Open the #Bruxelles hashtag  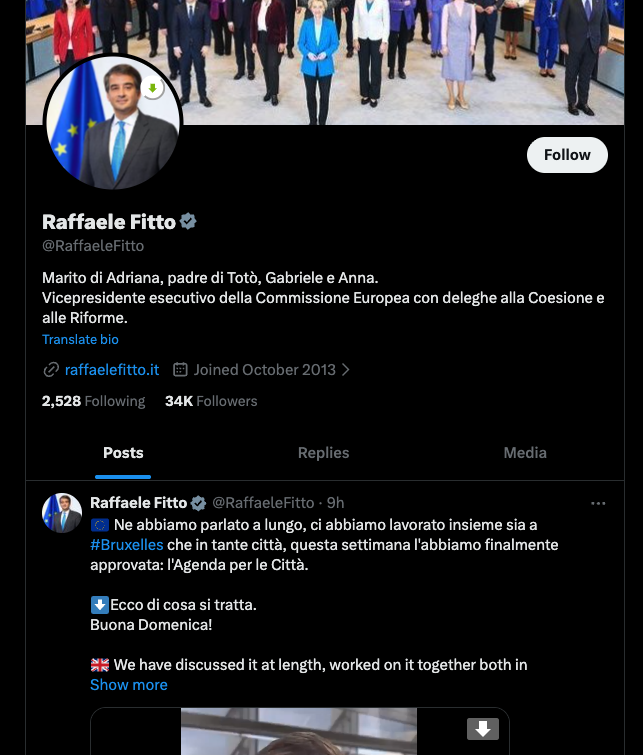(127, 545)
